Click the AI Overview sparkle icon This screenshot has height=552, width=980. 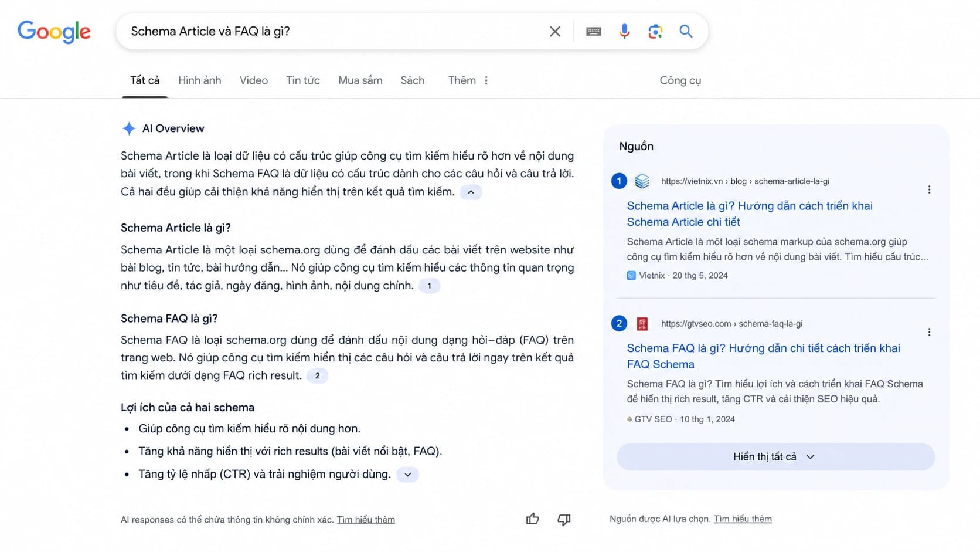tap(128, 128)
